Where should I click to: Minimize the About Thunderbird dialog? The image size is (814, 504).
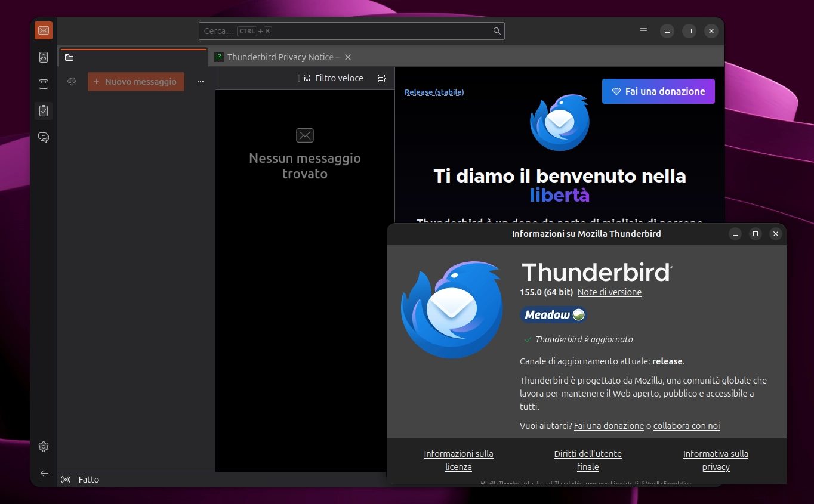[735, 234]
